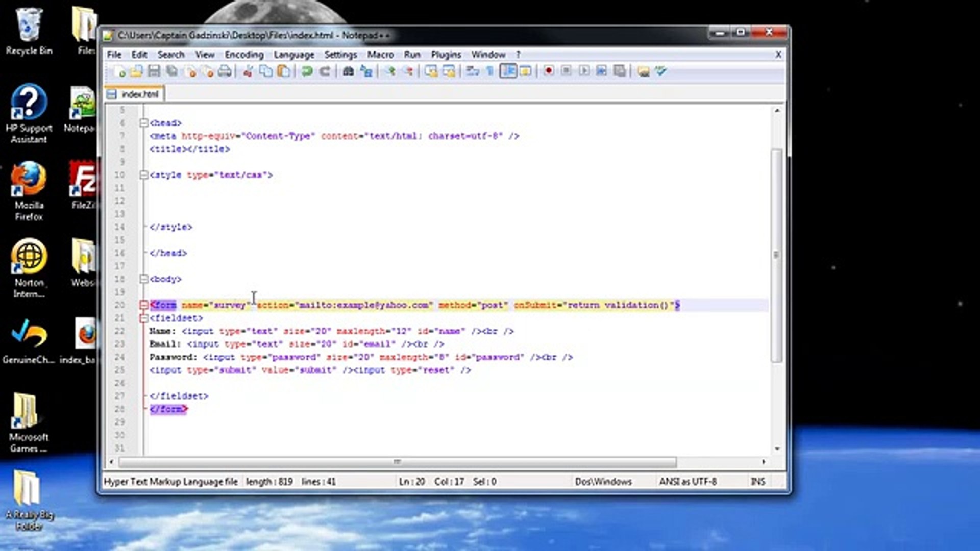This screenshot has width=980, height=551.
Task: Open the Language menu
Action: [x=294, y=55]
